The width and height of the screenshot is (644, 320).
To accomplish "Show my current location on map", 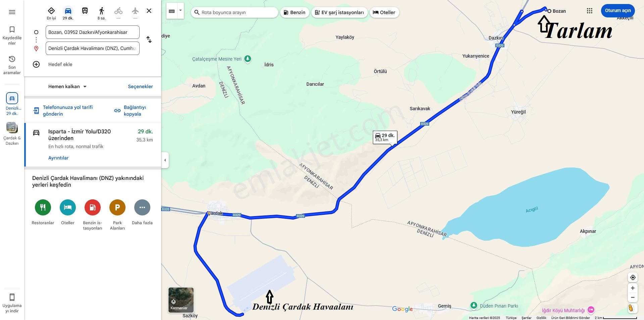I will (633, 277).
